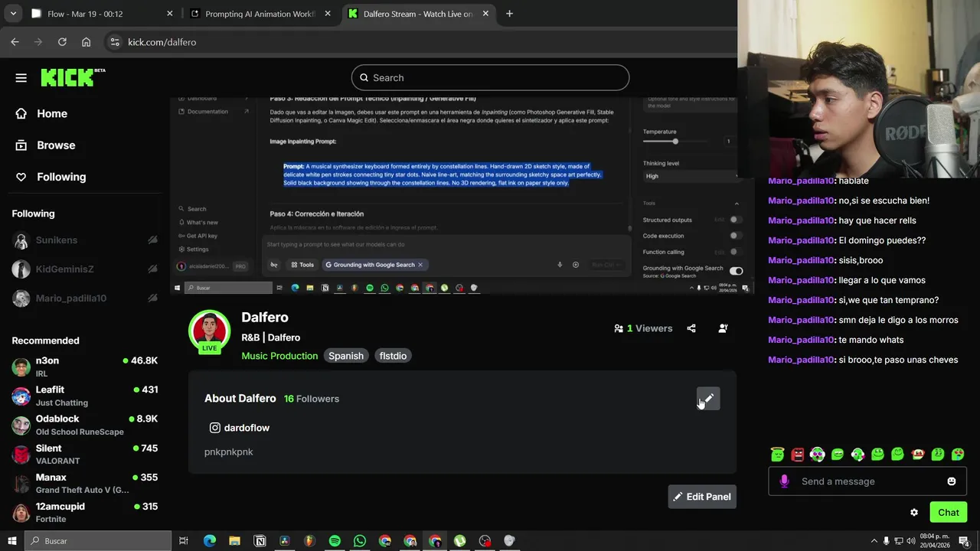Click the KICK logo
980x551 pixels.
click(x=73, y=77)
